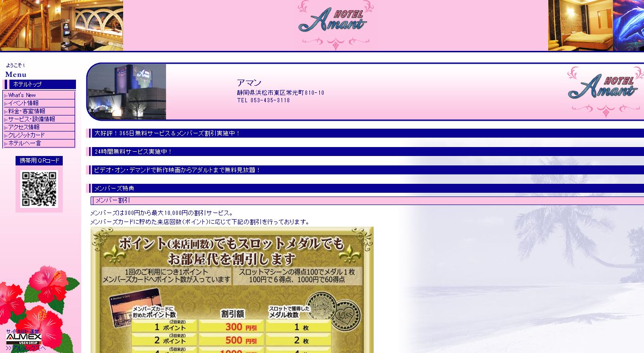Image resolution: width=644 pixels, height=353 pixels.
Task: Click the メンバー割引 subheading
Action: click(x=368, y=201)
